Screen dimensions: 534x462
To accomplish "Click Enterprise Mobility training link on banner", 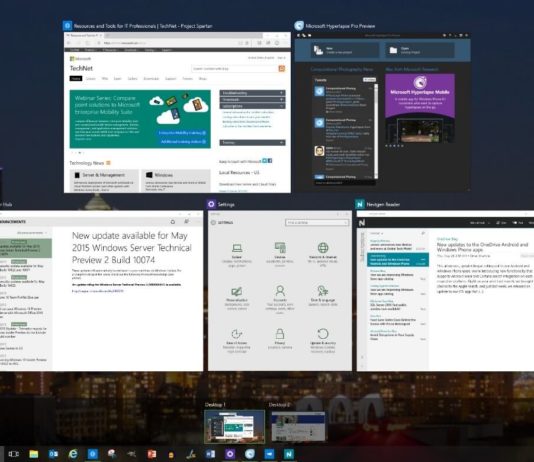I will (182, 133).
